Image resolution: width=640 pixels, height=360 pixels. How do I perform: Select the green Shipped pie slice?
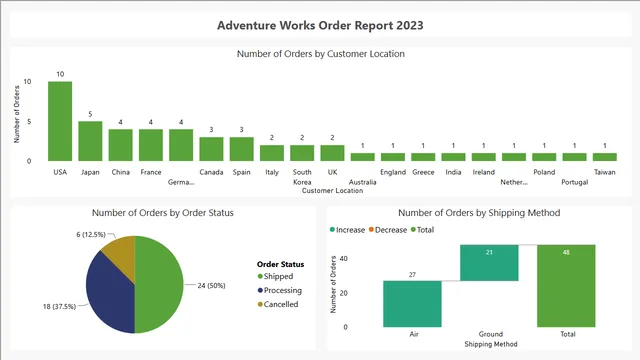(x=159, y=284)
